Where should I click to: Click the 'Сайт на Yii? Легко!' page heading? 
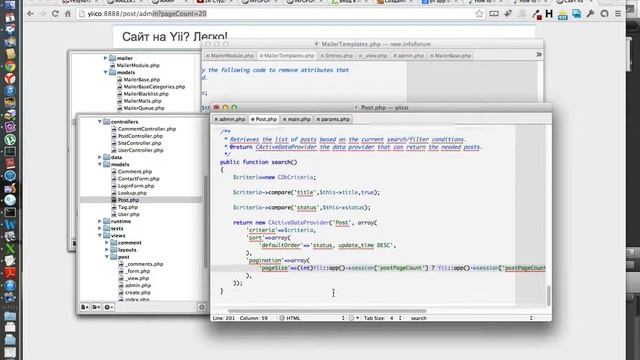pos(175,36)
